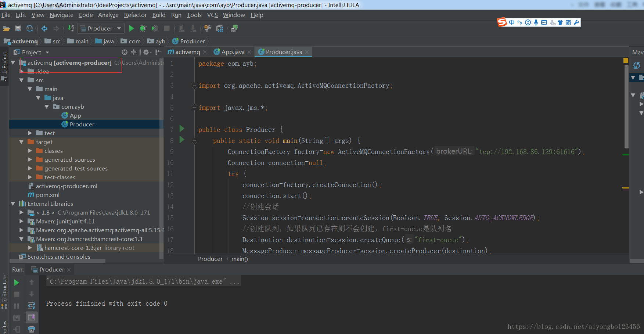644x334 pixels.
Task: Toggle Scroll to End in Run console
Action: pos(32,317)
